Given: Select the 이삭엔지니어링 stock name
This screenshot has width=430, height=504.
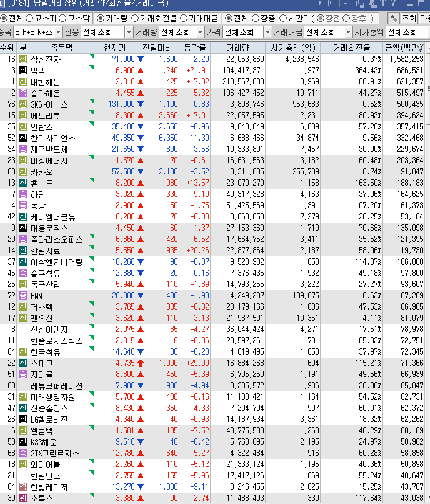Looking at the screenshot, I should [56, 262].
